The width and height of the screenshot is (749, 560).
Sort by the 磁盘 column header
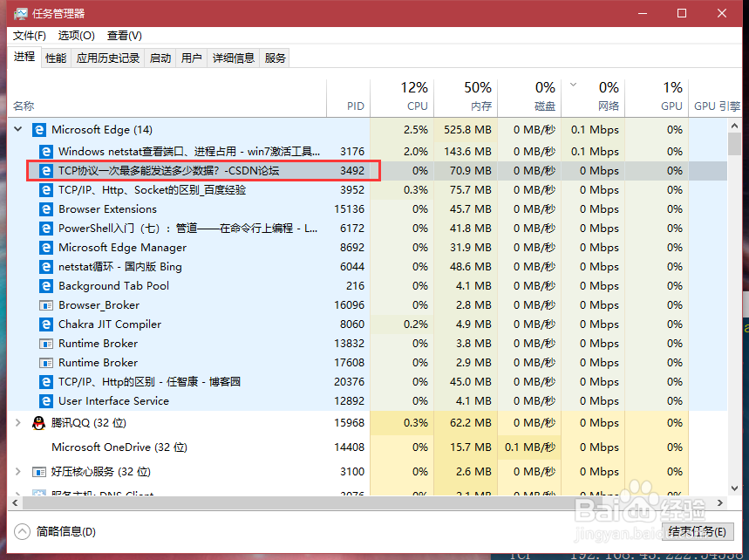click(x=529, y=99)
